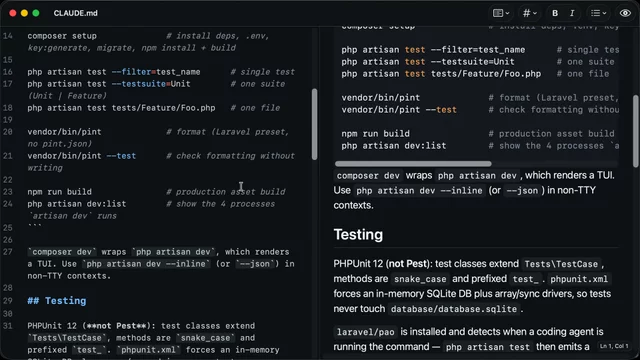The height and width of the screenshot is (360, 640).
Task: Click 'php artisan dev:list' on editor line 24
Action: coord(77,204)
